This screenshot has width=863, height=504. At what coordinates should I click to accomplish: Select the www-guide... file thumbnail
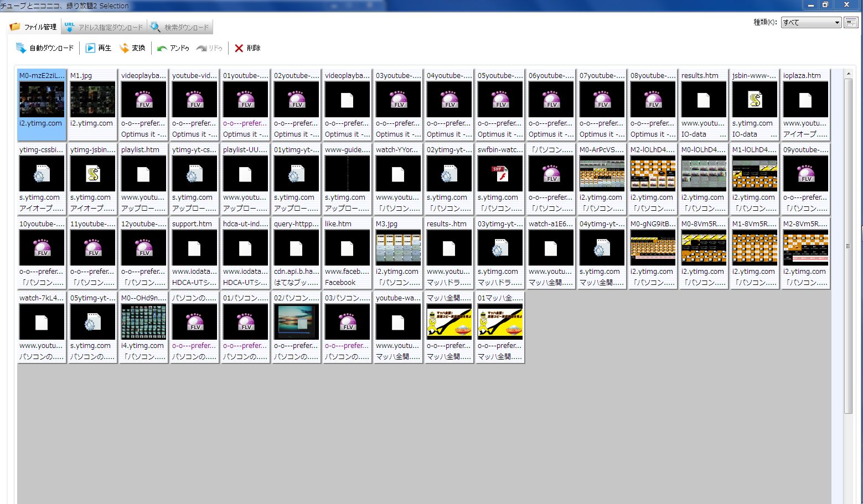(x=348, y=174)
